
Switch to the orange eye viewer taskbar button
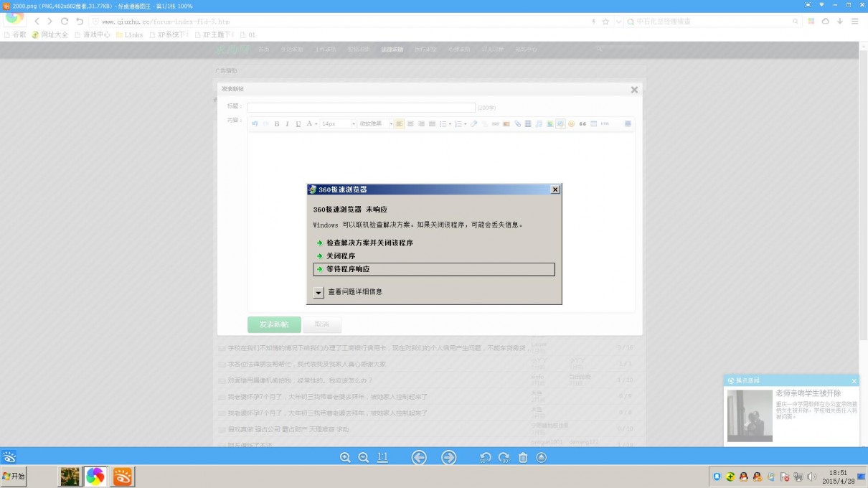click(123, 477)
